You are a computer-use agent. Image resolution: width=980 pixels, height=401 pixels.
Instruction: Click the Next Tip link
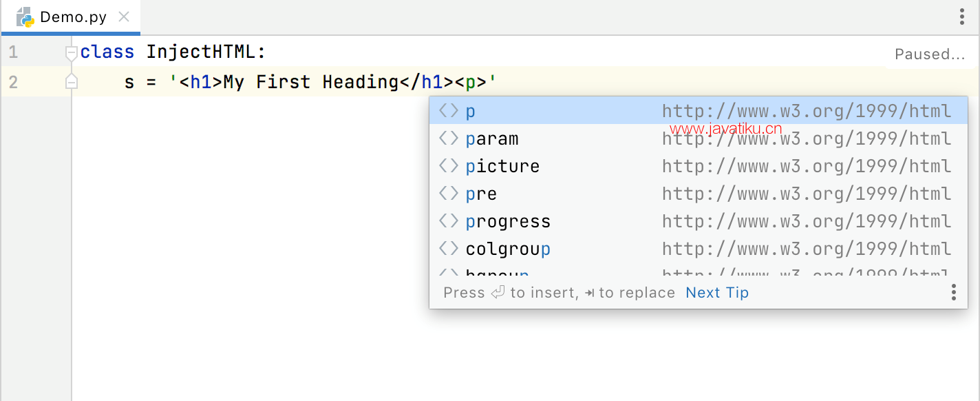(x=717, y=293)
